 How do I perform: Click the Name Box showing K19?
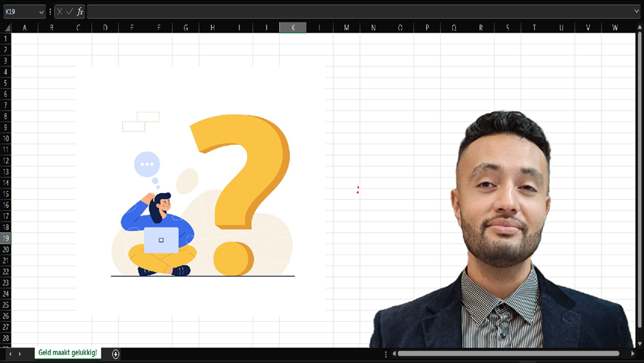click(x=19, y=12)
